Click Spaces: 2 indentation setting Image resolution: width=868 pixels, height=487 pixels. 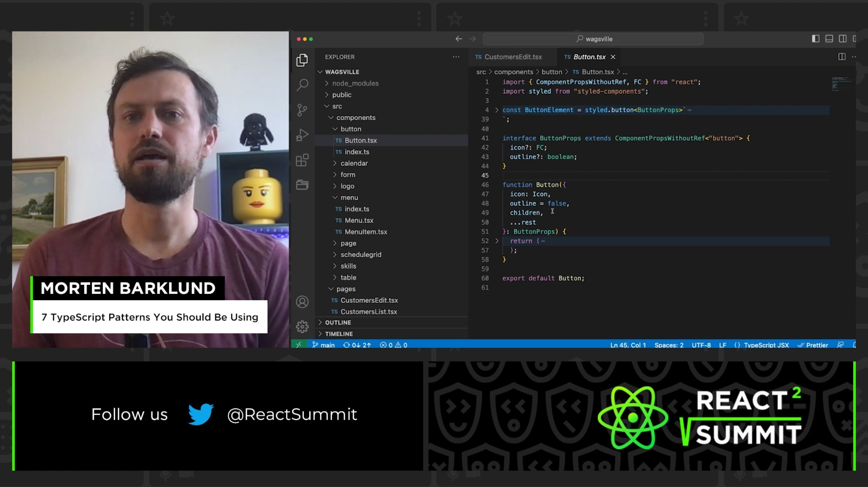point(669,345)
